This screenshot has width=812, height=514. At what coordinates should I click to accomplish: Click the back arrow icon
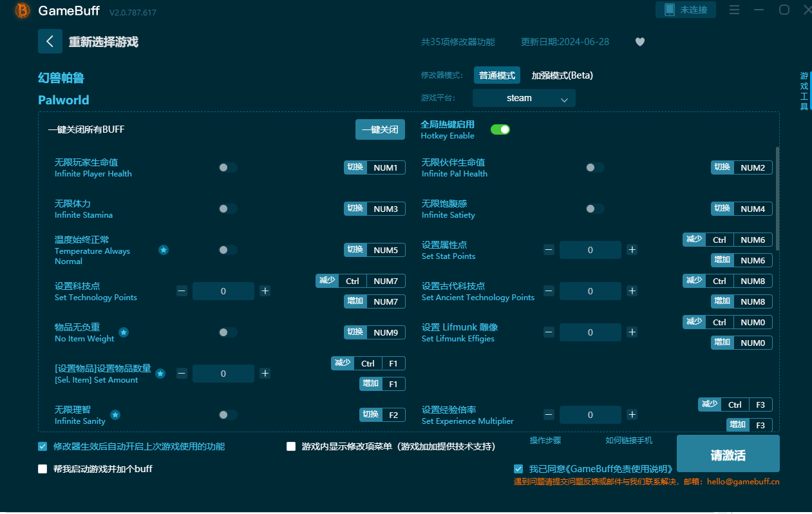point(50,41)
